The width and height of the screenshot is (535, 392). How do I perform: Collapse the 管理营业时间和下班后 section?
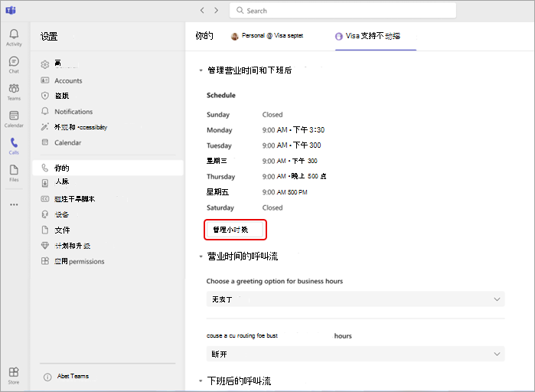click(201, 70)
